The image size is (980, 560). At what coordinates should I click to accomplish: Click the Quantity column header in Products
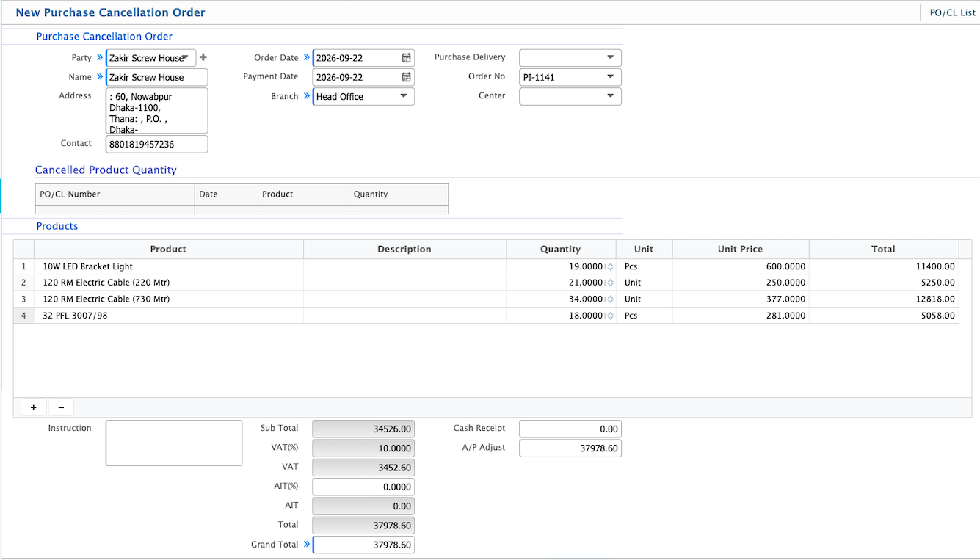point(560,250)
